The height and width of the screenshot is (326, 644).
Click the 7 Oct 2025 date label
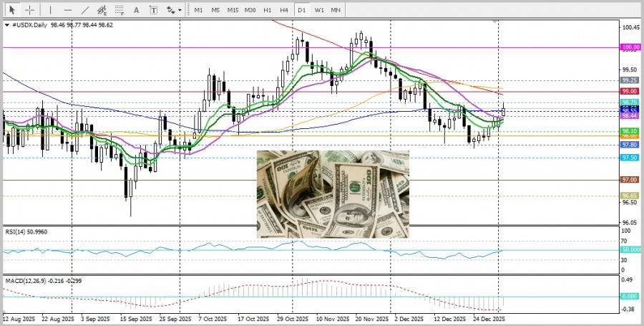pyautogui.click(x=213, y=319)
